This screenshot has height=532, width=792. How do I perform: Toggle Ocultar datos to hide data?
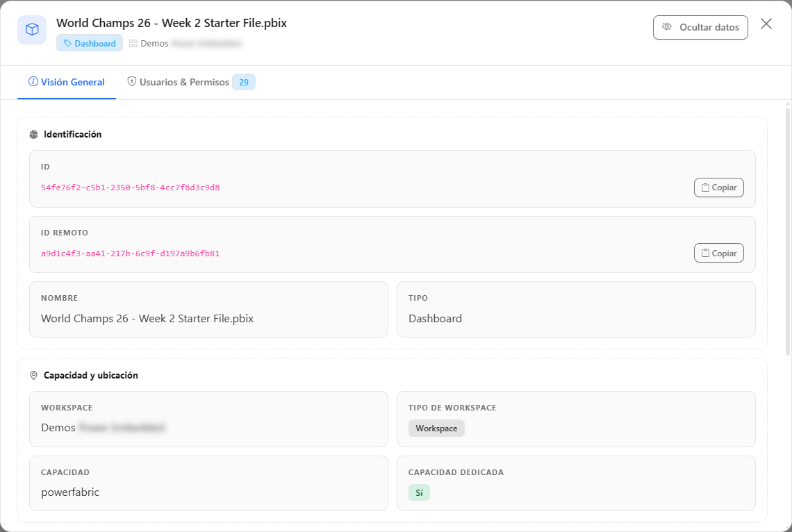(x=700, y=27)
